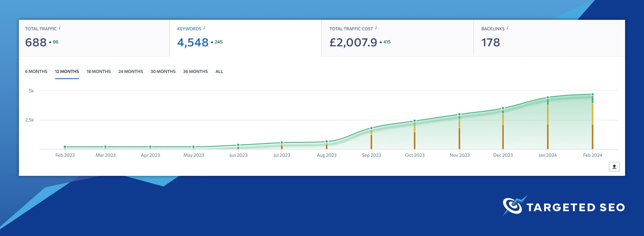Select the 6 MONTHS range tab

tap(36, 72)
